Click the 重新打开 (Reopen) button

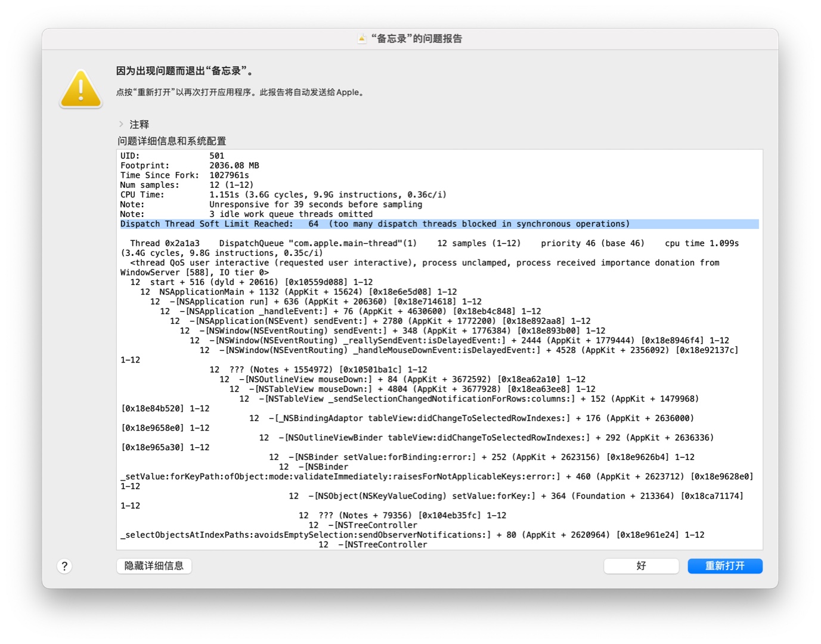(x=724, y=566)
